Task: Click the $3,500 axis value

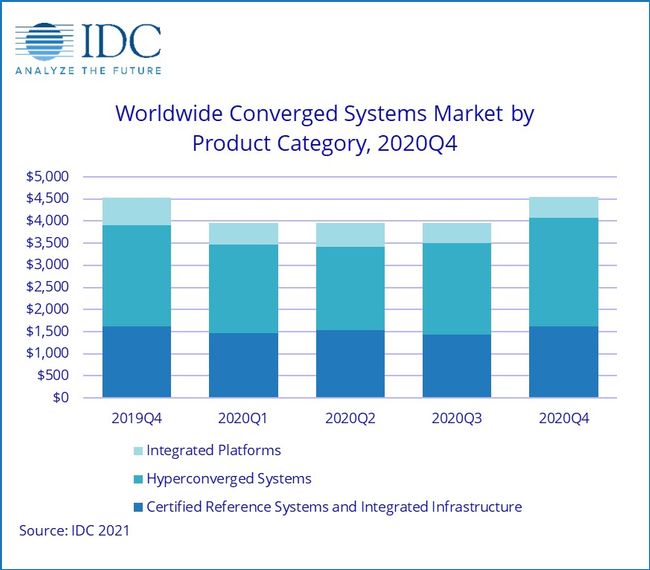Action: (x=47, y=243)
